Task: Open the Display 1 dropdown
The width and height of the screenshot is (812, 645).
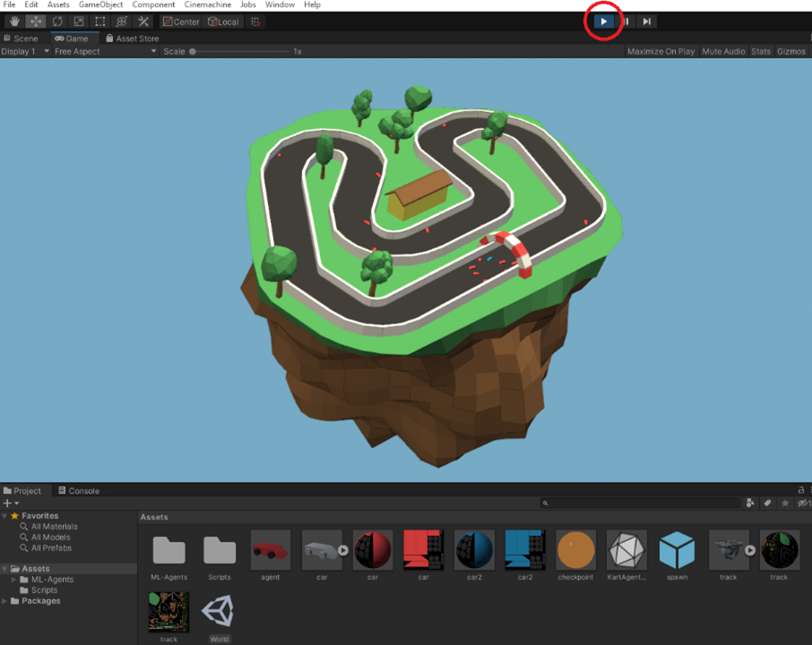Action: tap(25, 51)
